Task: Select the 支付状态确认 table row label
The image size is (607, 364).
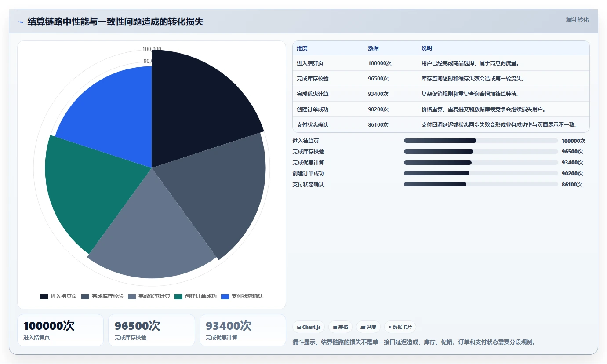Action: coord(313,125)
